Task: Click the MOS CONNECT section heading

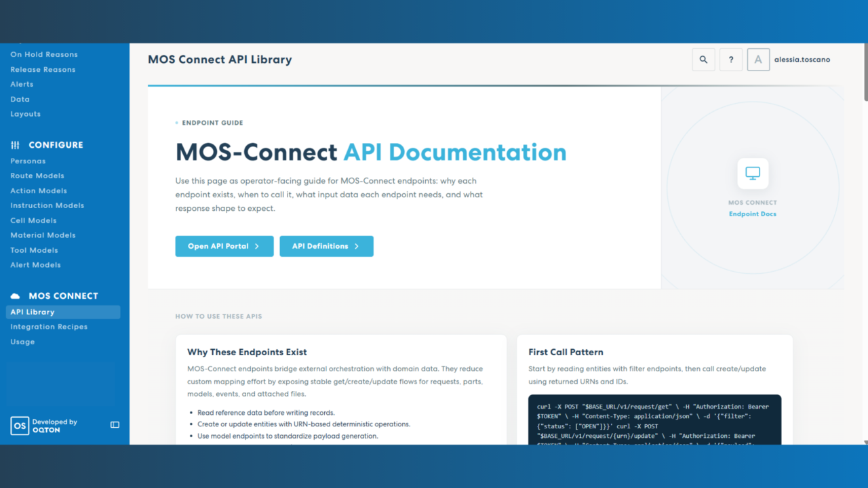Action: (63, 296)
